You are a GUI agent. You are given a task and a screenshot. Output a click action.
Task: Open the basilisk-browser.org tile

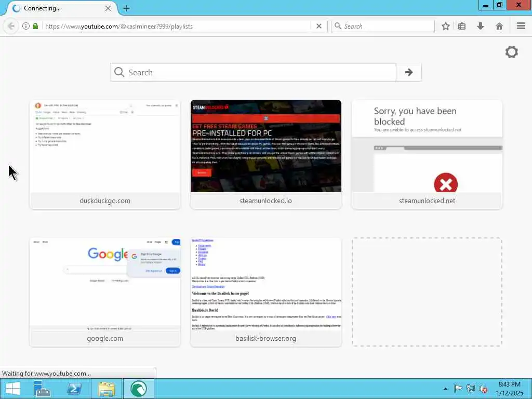pyautogui.click(x=265, y=292)
